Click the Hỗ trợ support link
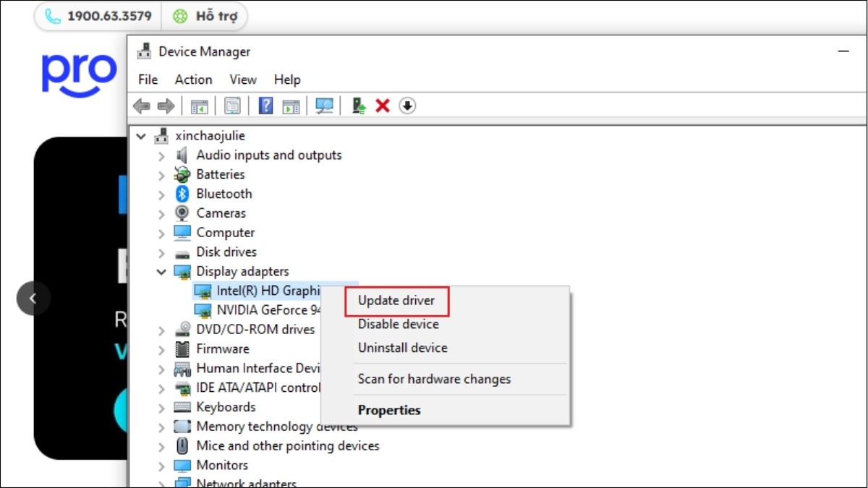The image size is (868, 488). tap(206, 16)
